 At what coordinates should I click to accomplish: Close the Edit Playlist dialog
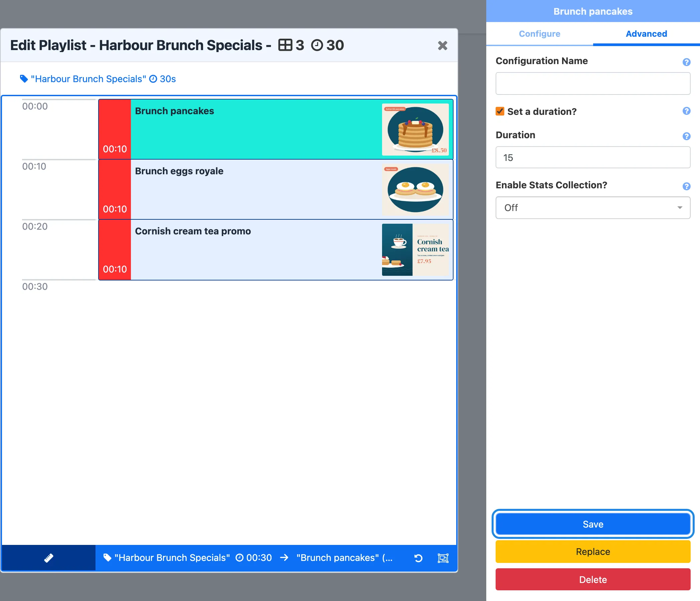coord(443,45)
